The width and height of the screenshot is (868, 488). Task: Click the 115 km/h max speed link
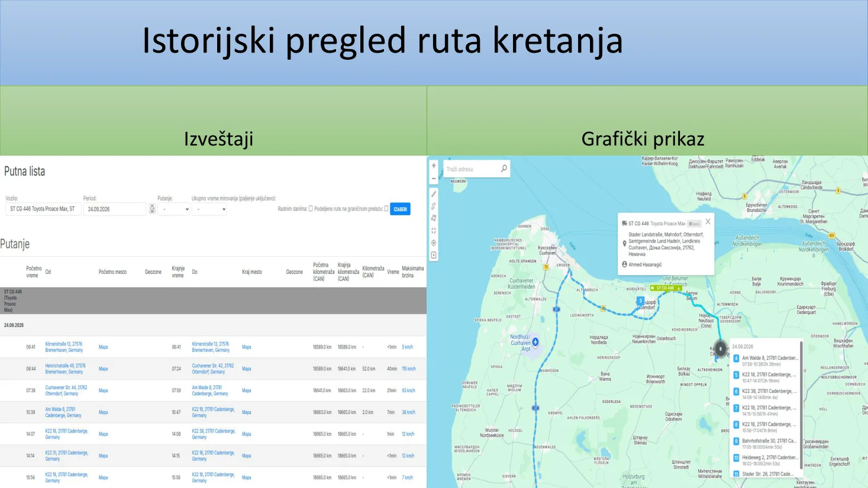409,369
